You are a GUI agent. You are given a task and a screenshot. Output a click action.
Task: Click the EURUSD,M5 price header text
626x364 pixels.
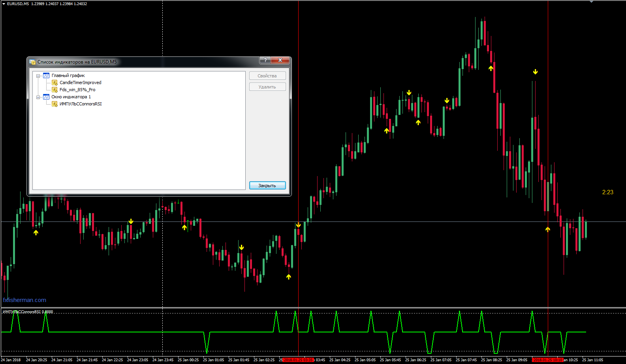tap(47, 4)
